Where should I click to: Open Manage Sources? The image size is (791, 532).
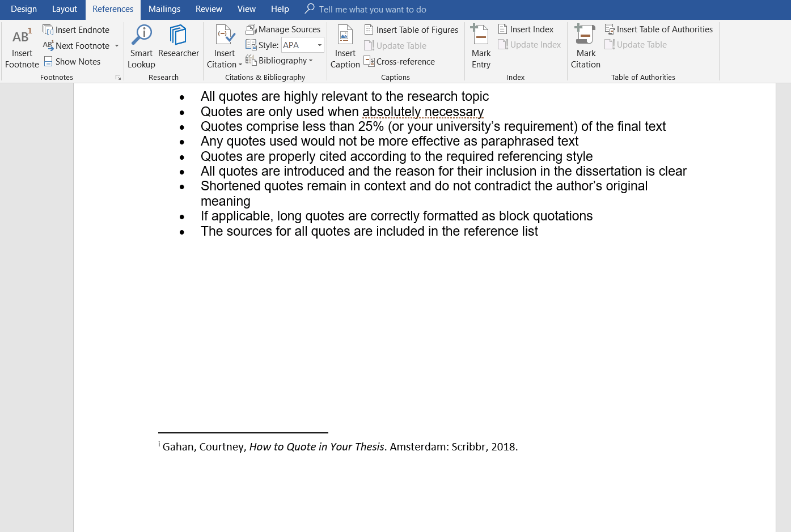284,29
